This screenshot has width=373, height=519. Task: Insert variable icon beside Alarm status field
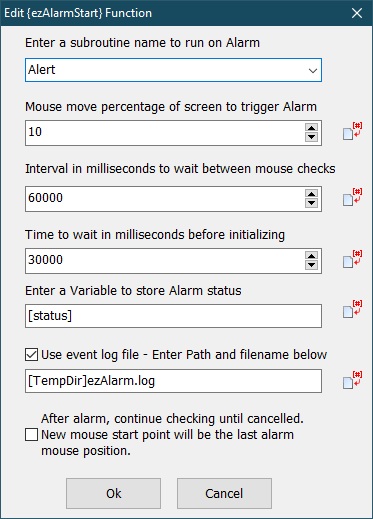click(352, 309)
